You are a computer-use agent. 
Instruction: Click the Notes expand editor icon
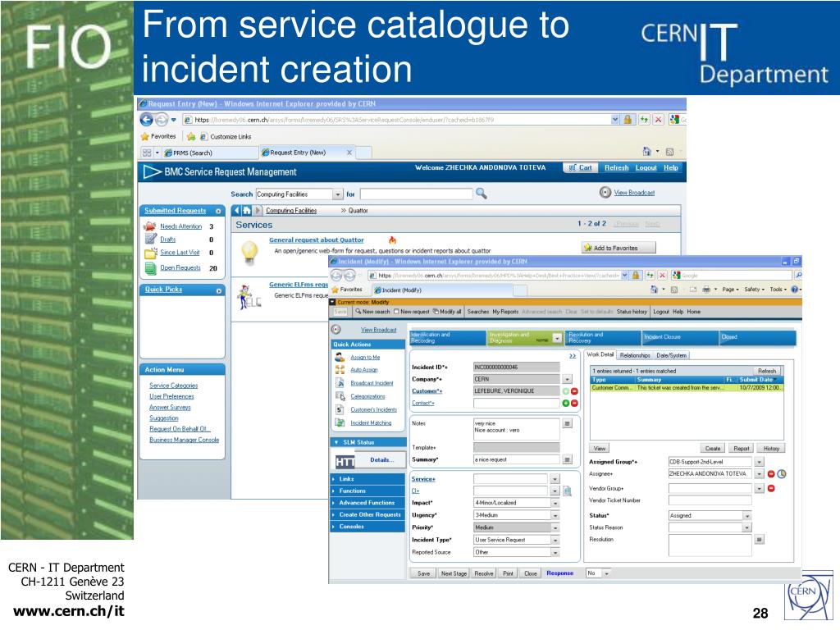click(568, 423)
